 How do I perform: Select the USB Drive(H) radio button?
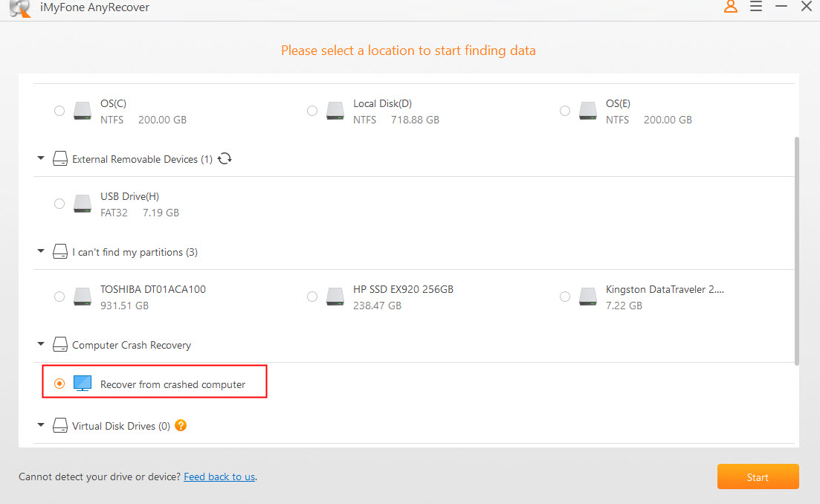pyautogui.click(x=59, y=204)
